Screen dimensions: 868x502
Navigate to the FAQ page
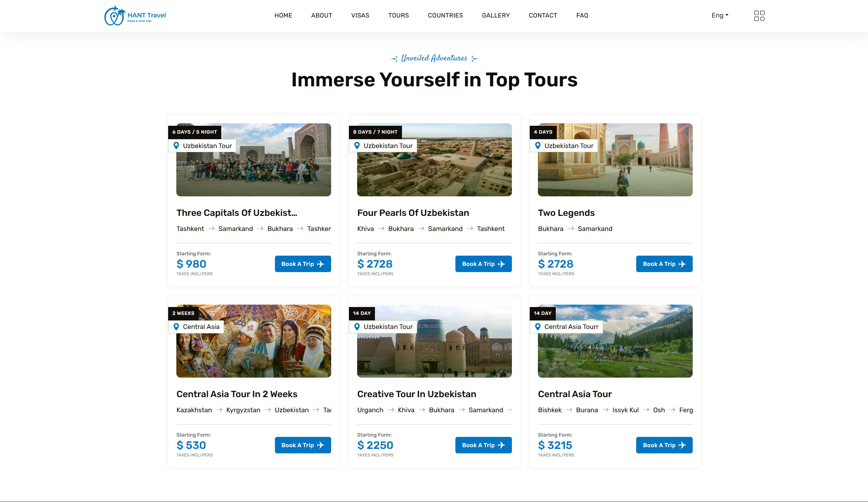pos(582,15)
